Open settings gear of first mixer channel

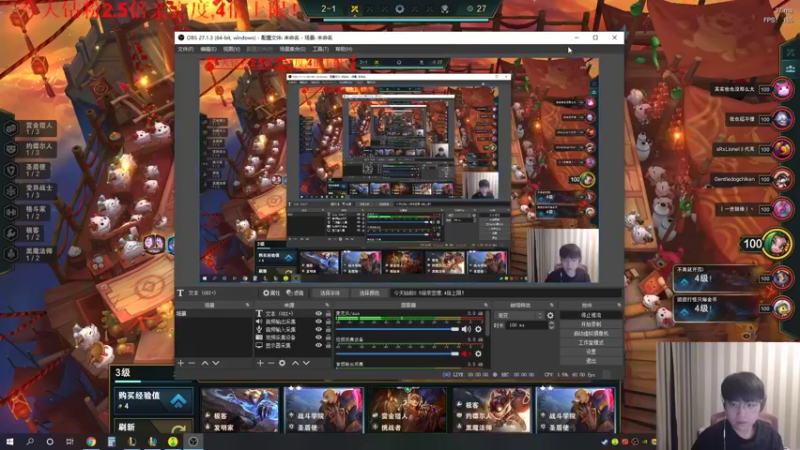[x=478, y=329]
